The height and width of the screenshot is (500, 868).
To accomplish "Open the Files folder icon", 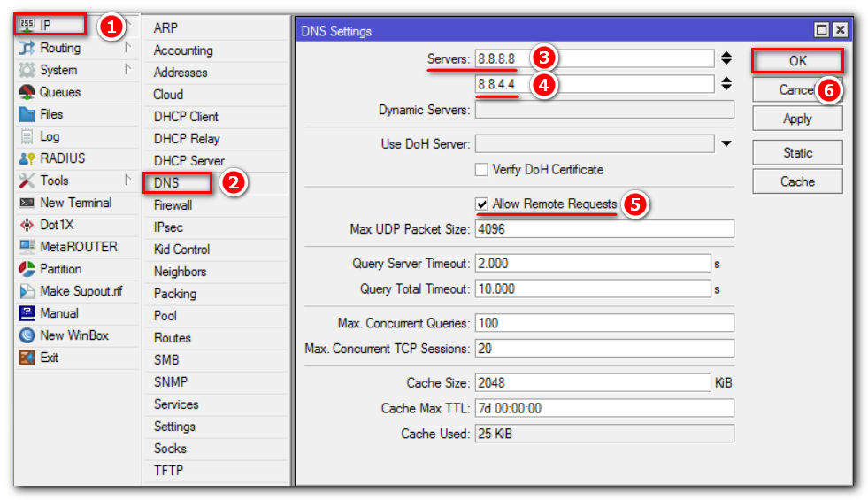I will tap(27, 114).
